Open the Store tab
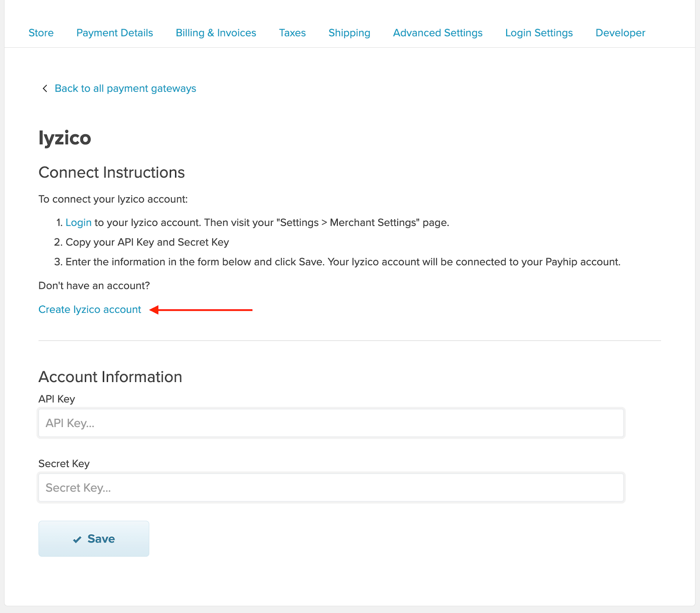This screenshot has height=613, width=700. (41, 33)
